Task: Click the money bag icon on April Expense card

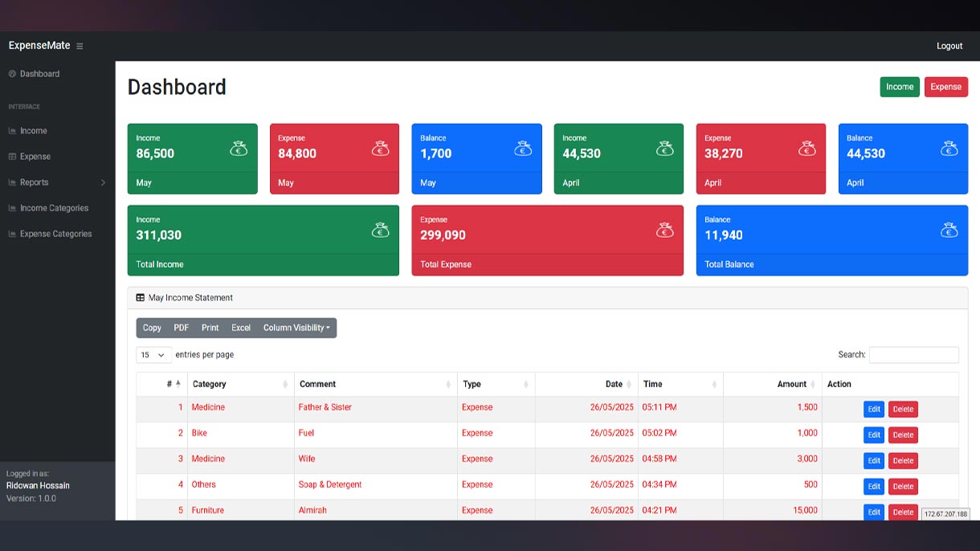Action: (806, 149)
